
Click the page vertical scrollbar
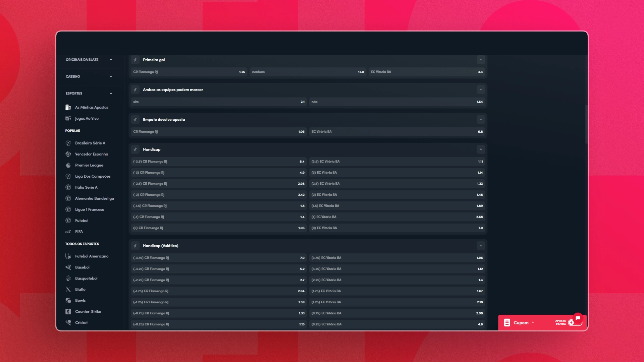coord(586,124)
